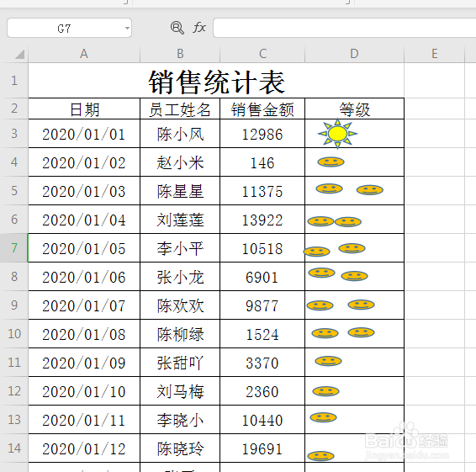Click sales amount cell 10440

tap(262, 420)
